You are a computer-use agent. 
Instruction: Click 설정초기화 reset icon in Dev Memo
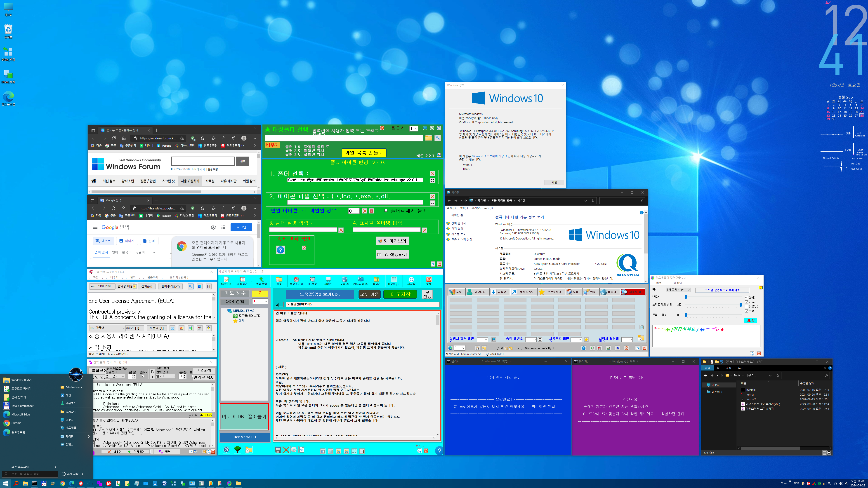[x=296, y=281]
